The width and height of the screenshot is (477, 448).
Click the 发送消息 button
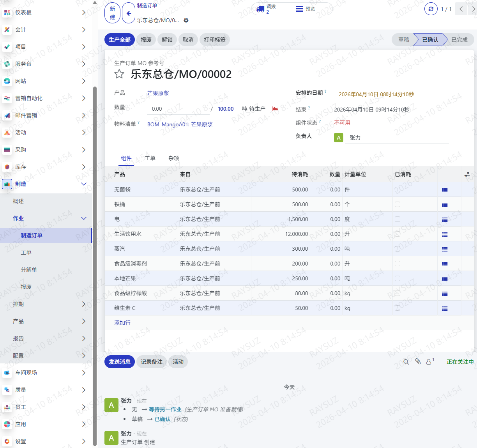tap(120, 362)
